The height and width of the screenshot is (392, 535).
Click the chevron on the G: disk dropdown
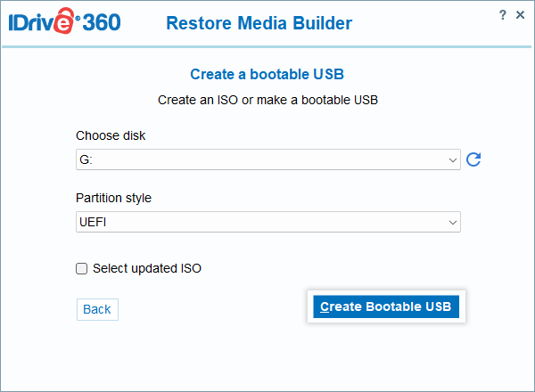[x=453, y=159]
